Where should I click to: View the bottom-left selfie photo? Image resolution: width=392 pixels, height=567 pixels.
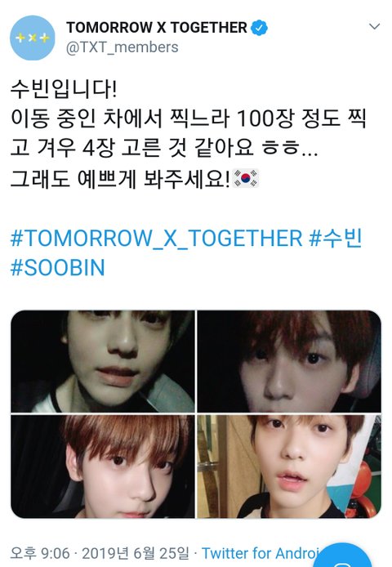click(x=103, y=467)
